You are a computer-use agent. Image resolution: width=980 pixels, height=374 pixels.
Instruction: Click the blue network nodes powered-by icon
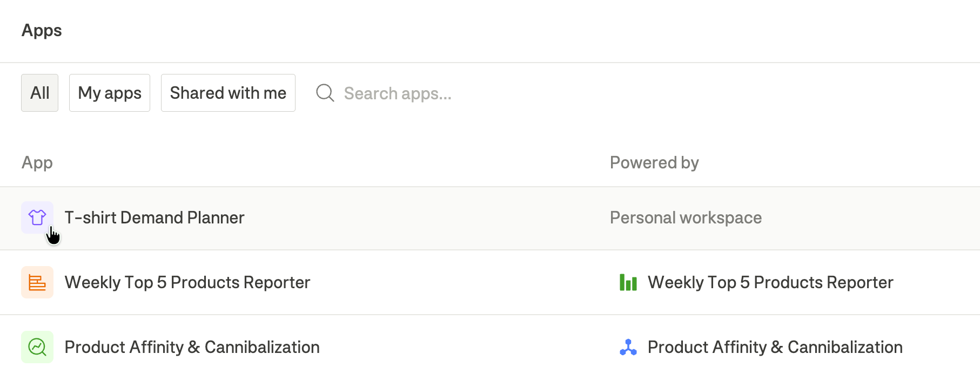[628, 347]
